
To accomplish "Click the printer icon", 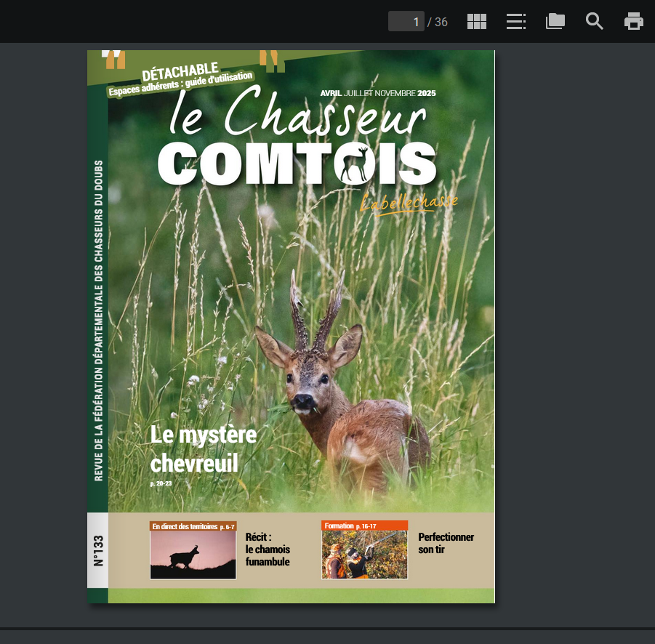I will pyautogui.click(x=634, y=21).
